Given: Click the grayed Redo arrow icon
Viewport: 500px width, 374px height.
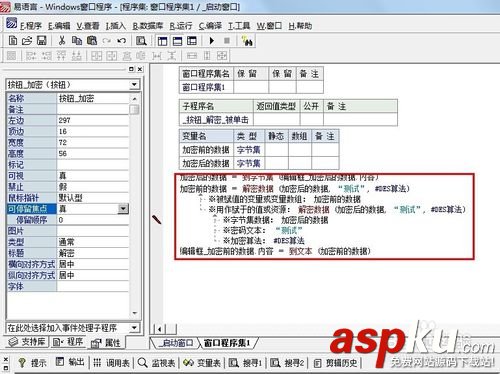Looking at the screenshot, I should 107,41.
